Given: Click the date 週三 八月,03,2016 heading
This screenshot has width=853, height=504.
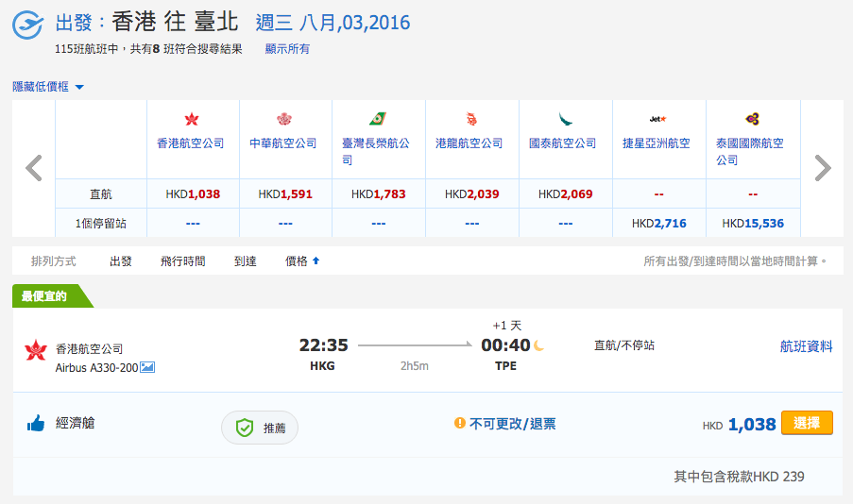Looking at the screenshot, I should [x=333, y=23].
